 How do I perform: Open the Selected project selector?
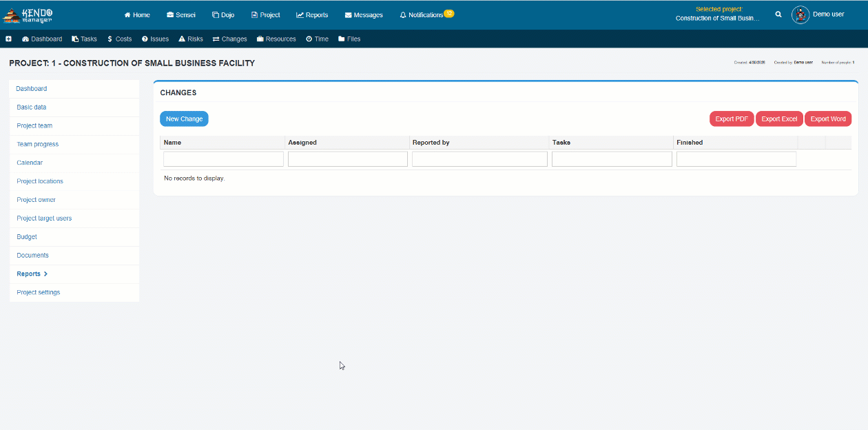[x=718, y=14]
